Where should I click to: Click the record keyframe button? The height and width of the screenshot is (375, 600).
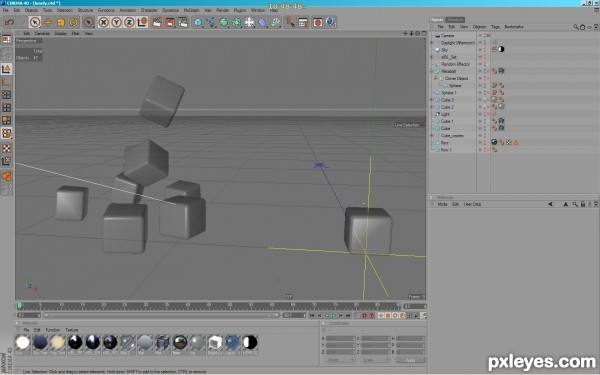pyautogui.click(x=364, y=315)
